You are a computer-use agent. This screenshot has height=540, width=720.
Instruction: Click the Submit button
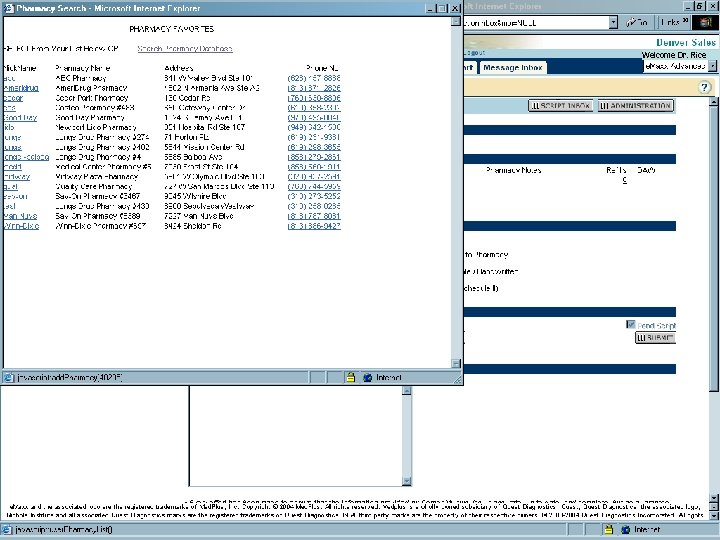tap(655, 338)
